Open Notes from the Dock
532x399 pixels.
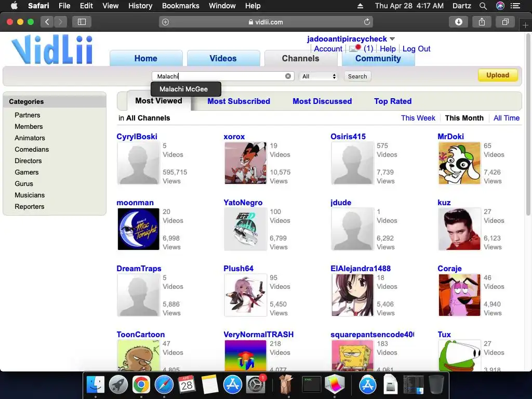(210, 385)
